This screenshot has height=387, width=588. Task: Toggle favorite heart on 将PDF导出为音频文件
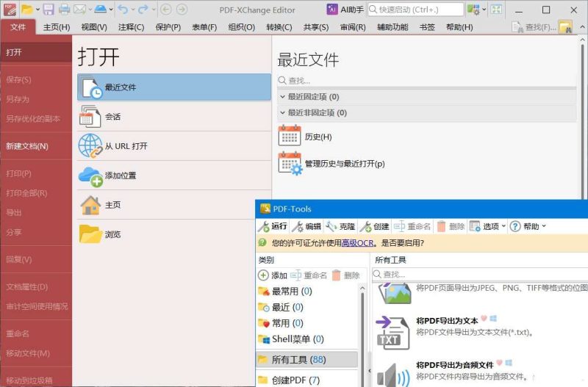(499, 363)
